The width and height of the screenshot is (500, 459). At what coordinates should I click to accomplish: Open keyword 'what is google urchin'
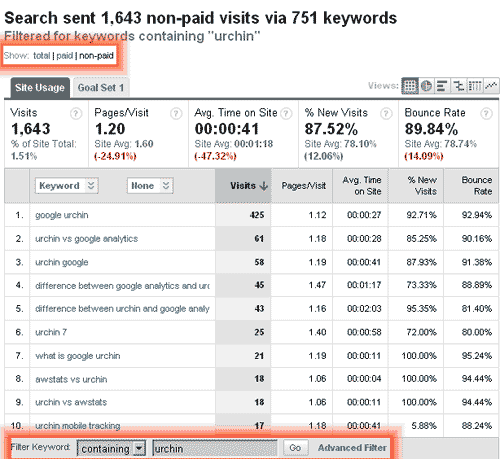[78, 356]
